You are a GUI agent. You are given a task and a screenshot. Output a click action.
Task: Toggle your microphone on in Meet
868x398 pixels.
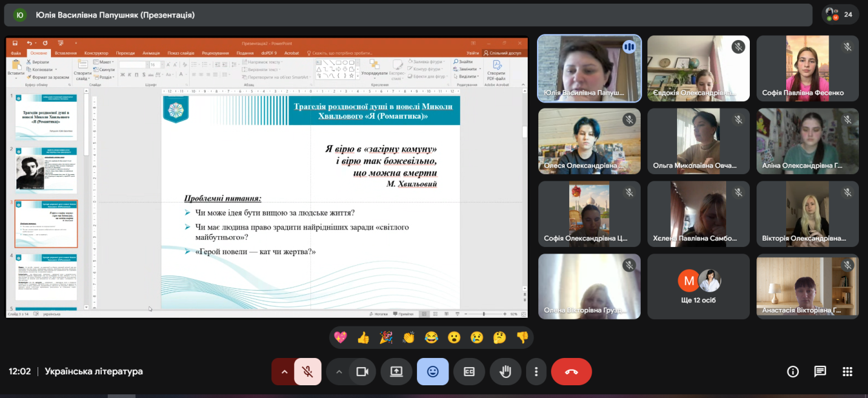click(307, 372)
